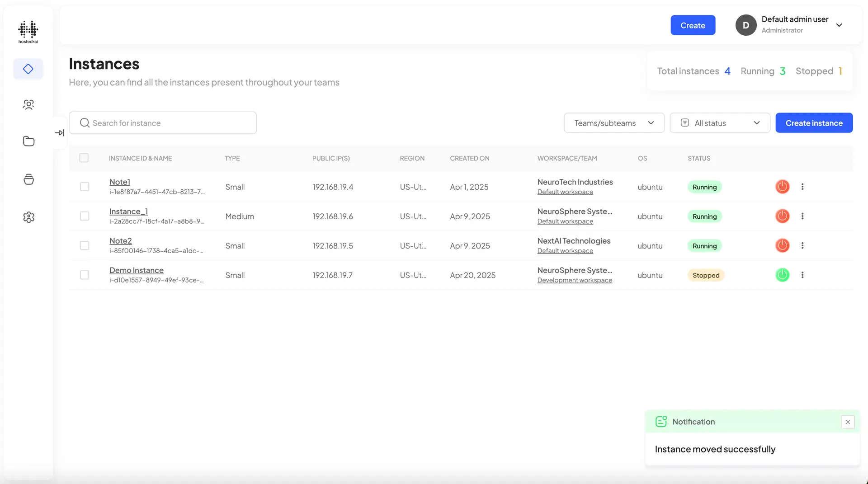Tick the checkbox next to Demo Instance
868x484 pixels.
click(x=85, y=275)
